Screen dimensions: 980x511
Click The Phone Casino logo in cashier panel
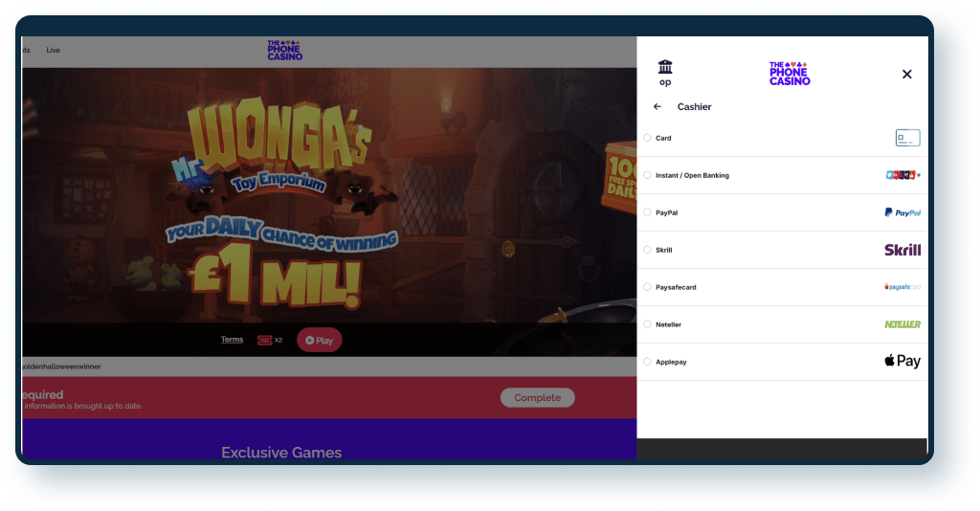790,73
